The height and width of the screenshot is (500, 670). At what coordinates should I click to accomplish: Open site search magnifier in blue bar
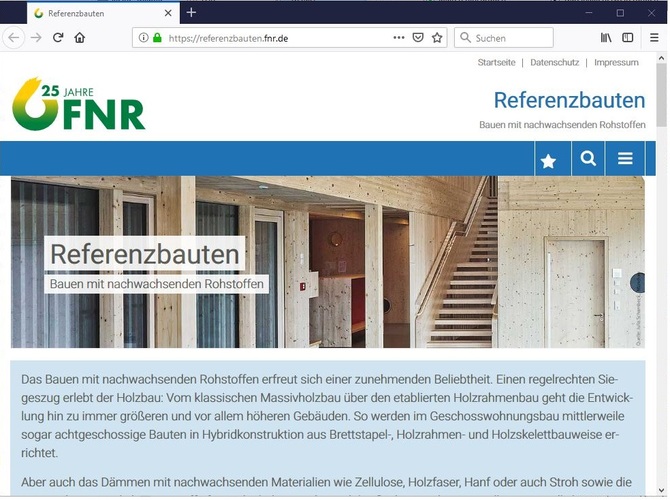point(588,159)
